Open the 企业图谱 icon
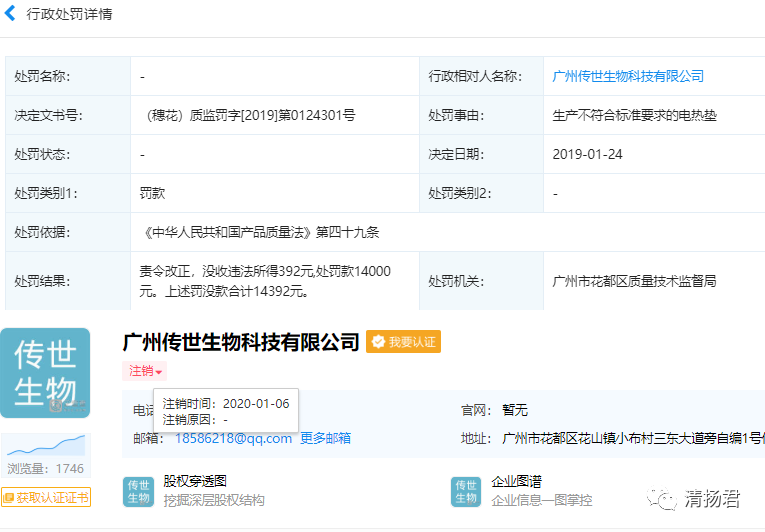 click(466, 491)
